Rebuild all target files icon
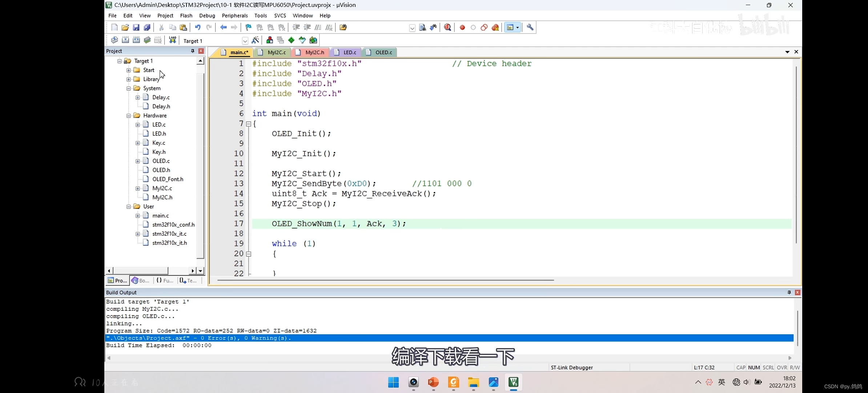Viewport: 868px width, 393px height. coord(136,40)
